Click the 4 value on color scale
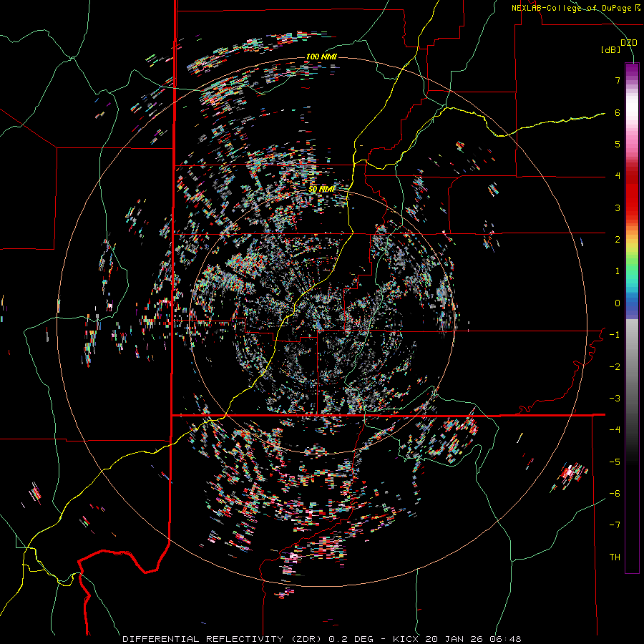Viewport: 644px width, 644px height. pyautogui.click(x=618, y=176)
